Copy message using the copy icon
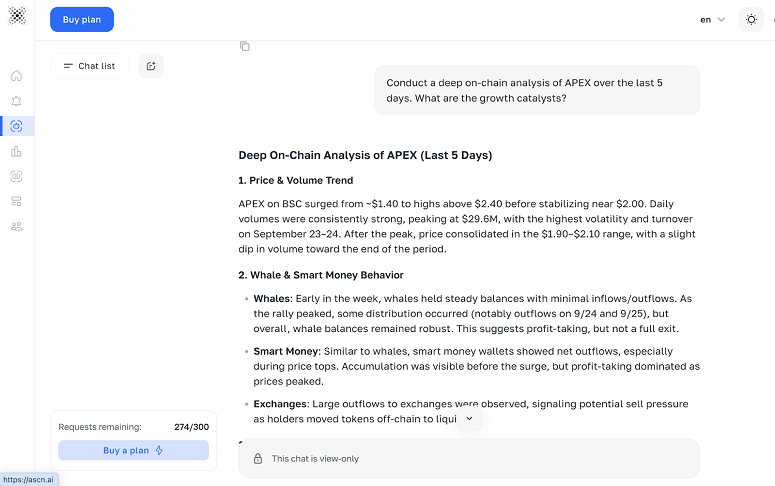 tap(245, 46)
